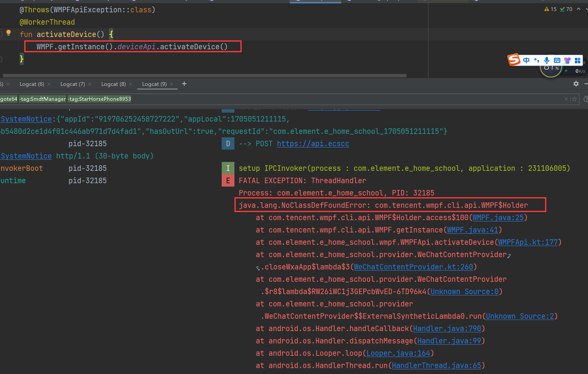Image resolution: width=588 pixels, height=374 pixels.
Task: Click the warnings count 15 indicator
Action: point(550,9)
